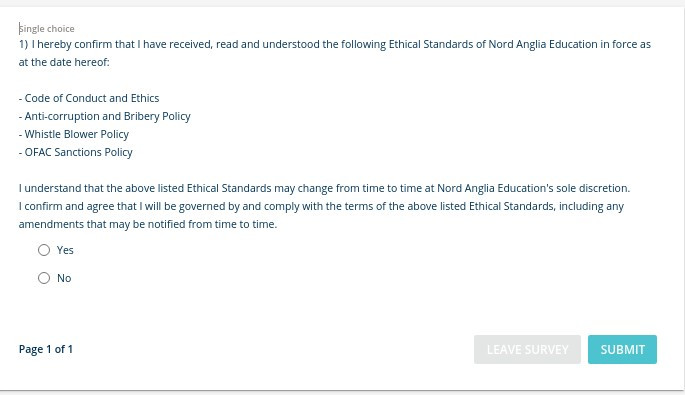
Task: Click the 'No' answer label text
Action: (64, 278)
